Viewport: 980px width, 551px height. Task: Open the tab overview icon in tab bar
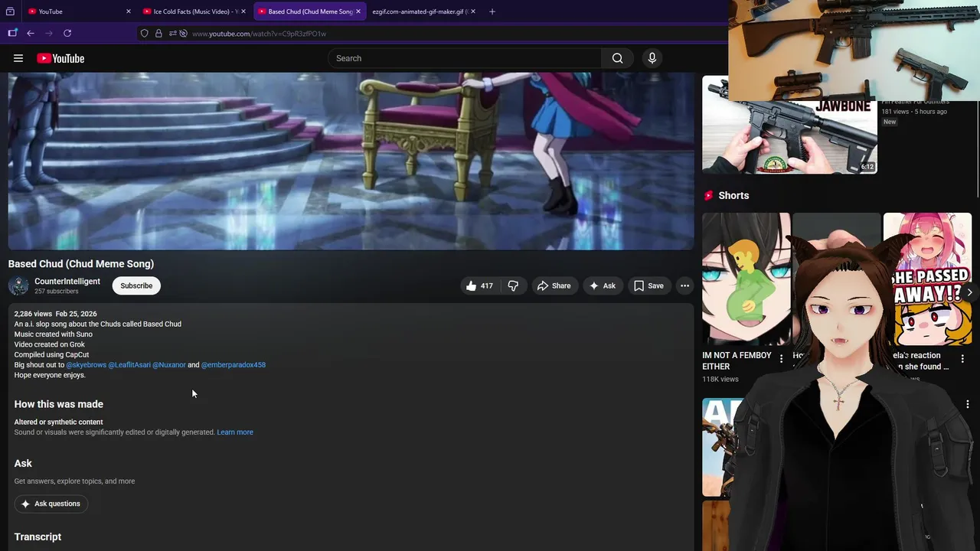pyautogui.click(x=10, y=11)
